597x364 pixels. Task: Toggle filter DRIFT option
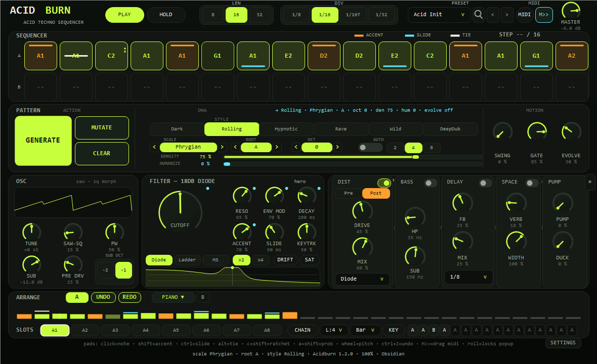click(285, 260)
